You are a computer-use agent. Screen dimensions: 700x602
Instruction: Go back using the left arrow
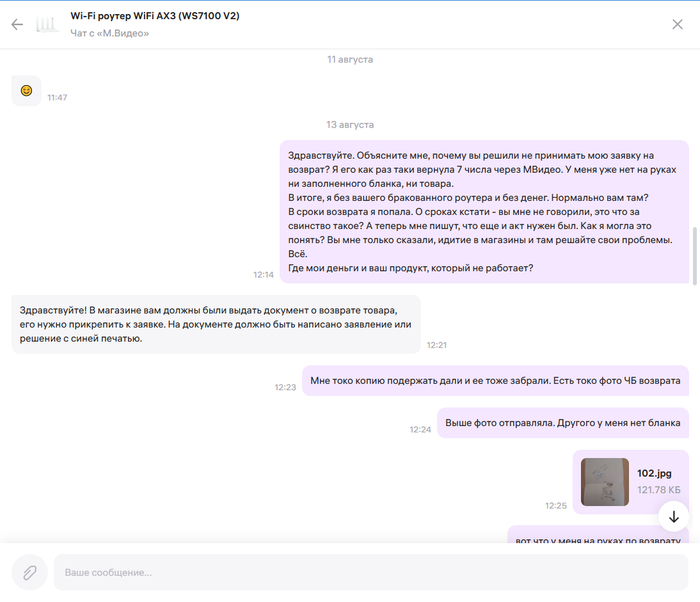pos(17,25)
